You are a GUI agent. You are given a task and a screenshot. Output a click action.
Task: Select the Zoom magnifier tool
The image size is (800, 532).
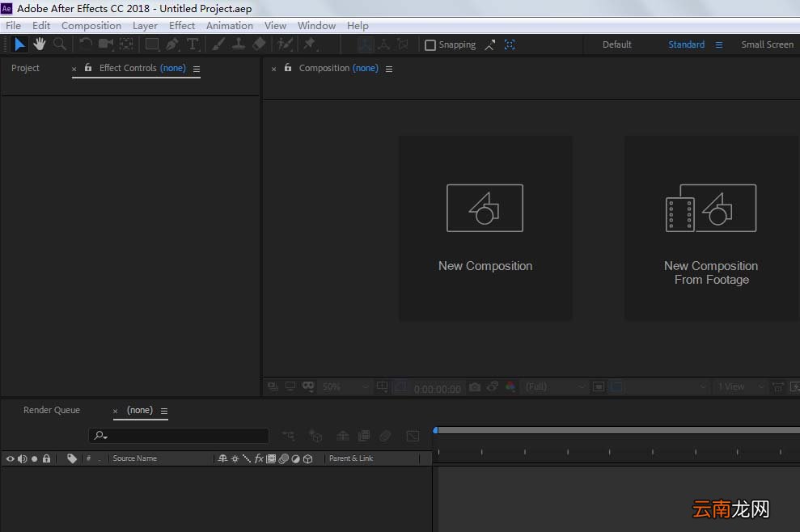point(60,45)
